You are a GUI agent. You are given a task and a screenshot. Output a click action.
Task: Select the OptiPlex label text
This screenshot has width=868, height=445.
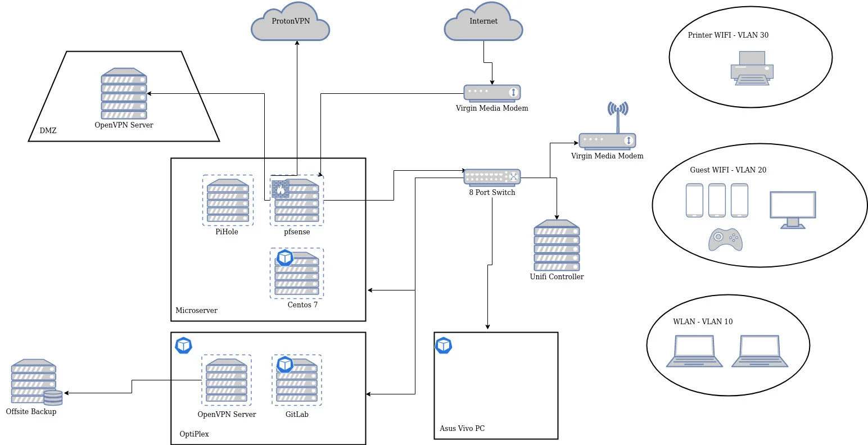pos(194,434)
